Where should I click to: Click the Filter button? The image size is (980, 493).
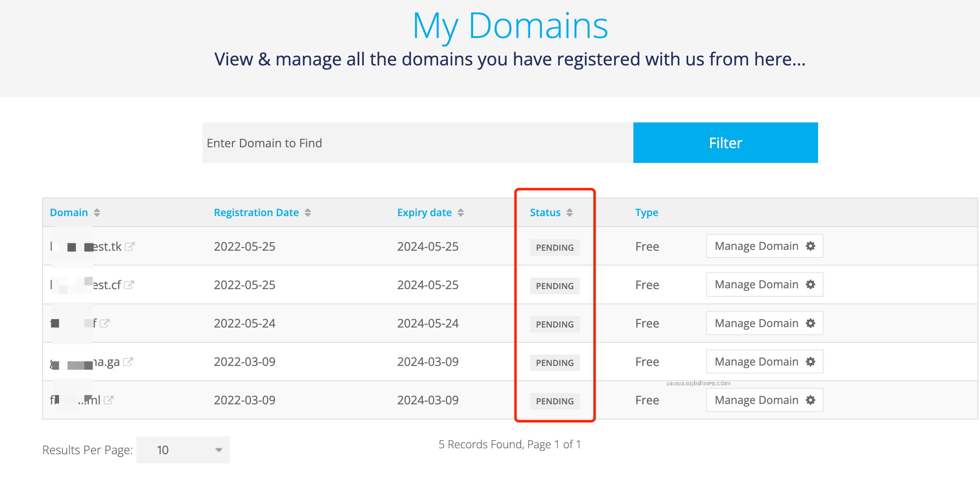[725, 143]
